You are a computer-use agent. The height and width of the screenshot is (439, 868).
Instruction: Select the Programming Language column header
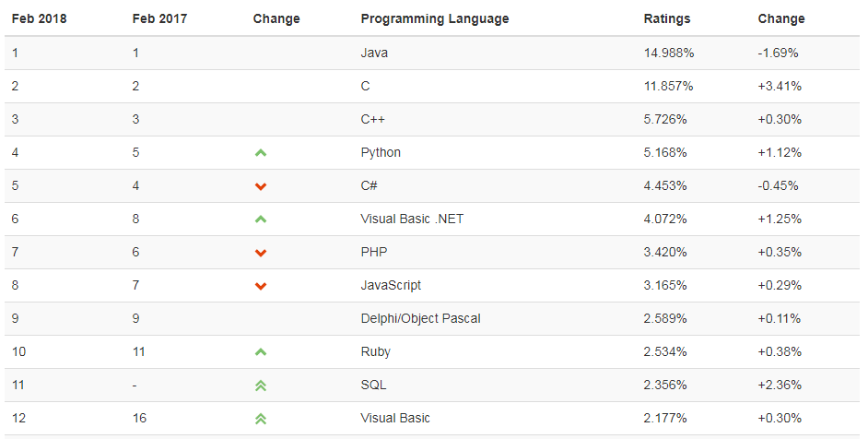(x=435, y=18)
